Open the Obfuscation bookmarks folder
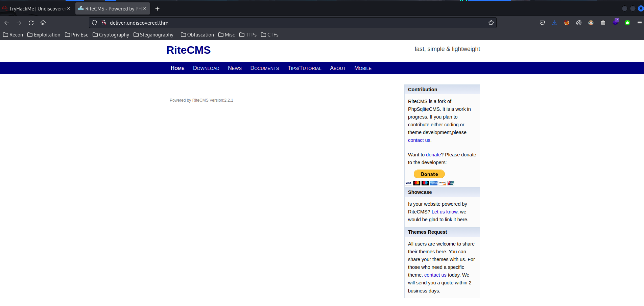Viewport: 644px width, 306px height. coord(197,35)
